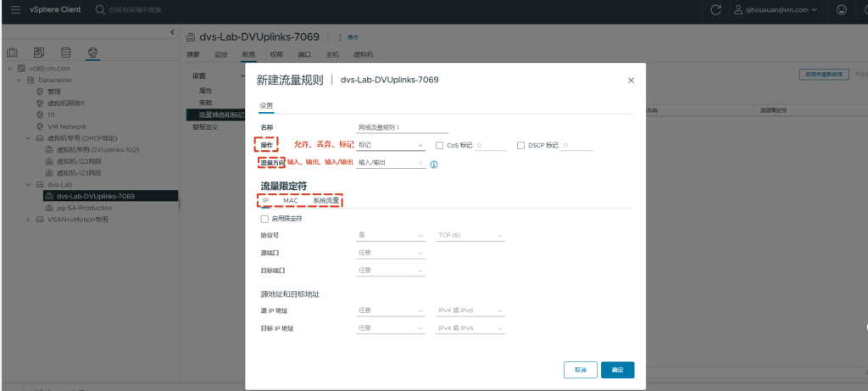Collapse the vc80.vm.com tree node
The image size is (868, 391).
coord(9,68)
